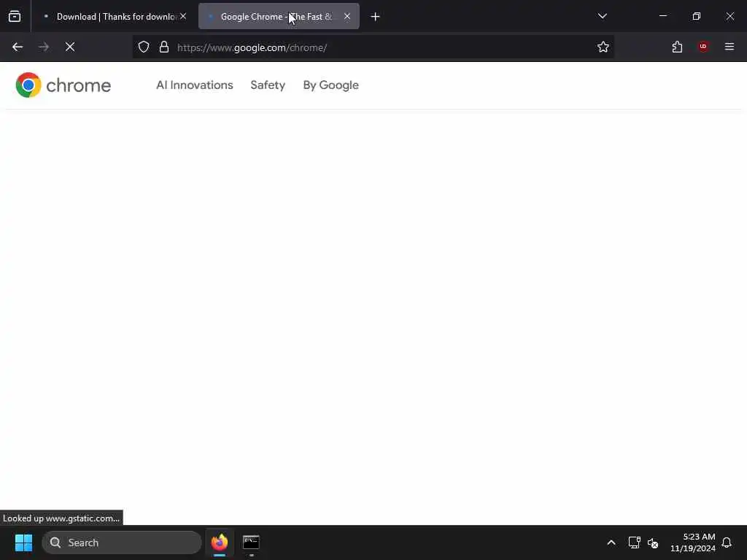Select the Google Chrome tab
The height and width of the screenshot is (560, 747).
279,17
